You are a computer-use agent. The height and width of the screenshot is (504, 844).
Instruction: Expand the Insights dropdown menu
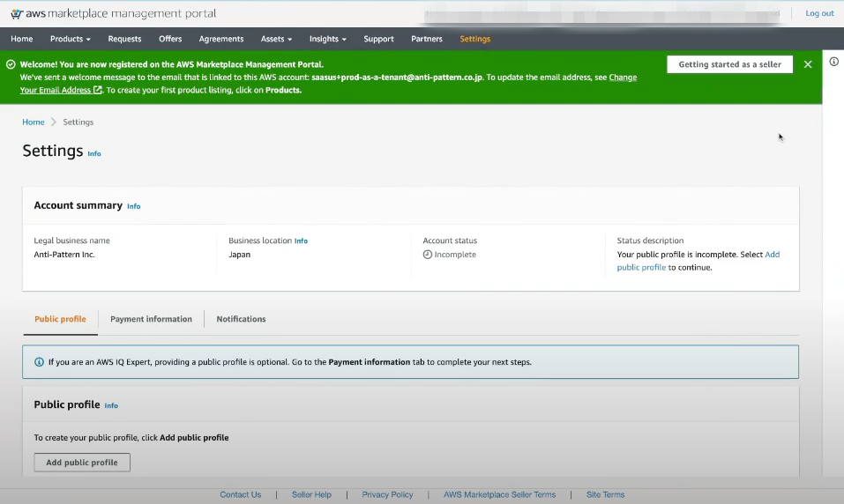coord(327,39)
